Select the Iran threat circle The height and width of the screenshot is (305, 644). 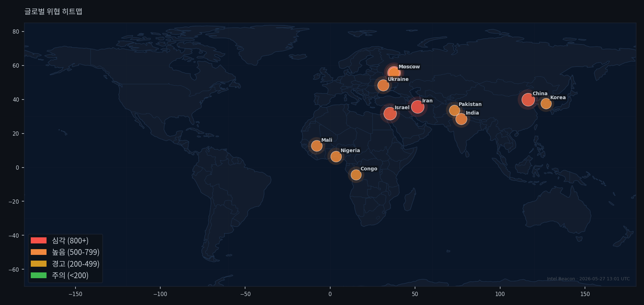418,107
